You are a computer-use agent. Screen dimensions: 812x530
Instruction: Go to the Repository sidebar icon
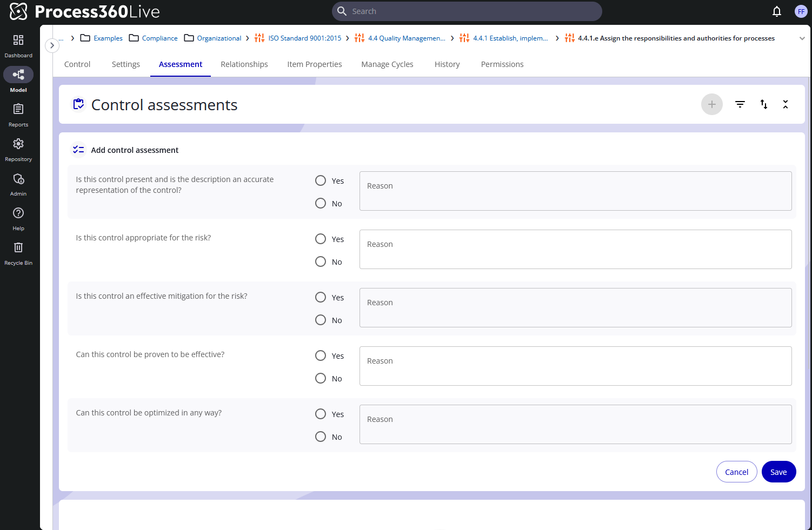coord(18,144)
